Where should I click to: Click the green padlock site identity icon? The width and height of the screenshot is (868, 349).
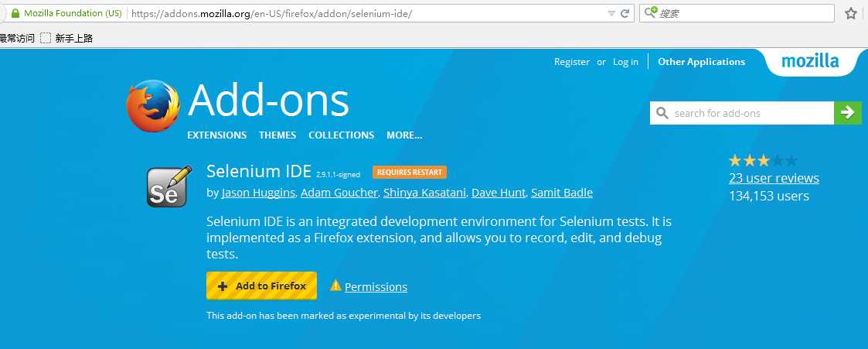click(15, 13)
